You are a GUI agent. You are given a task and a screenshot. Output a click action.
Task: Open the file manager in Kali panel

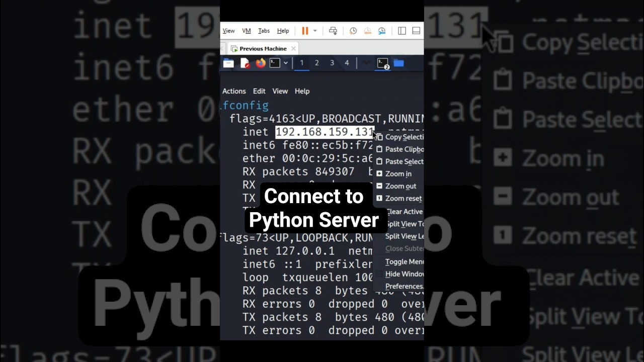point(228,63)
